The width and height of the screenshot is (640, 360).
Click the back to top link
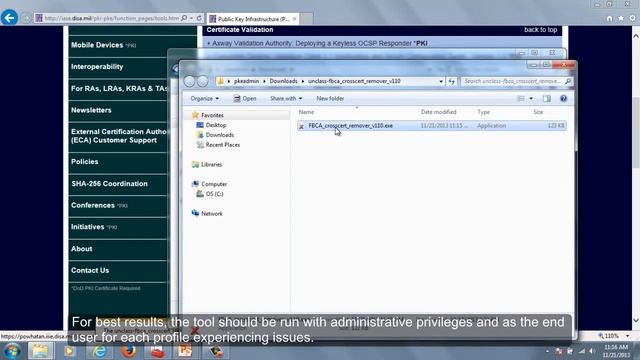pos(540,30)
